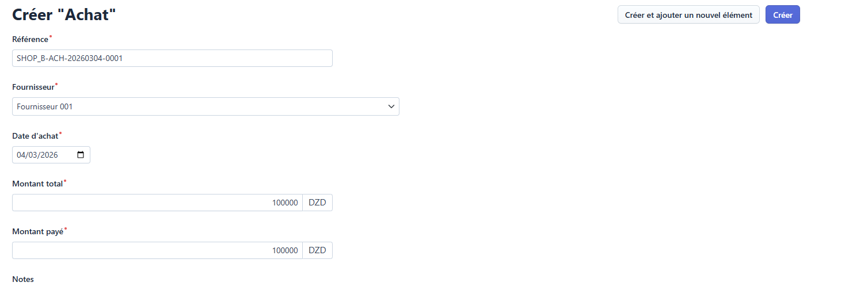Screen dimensions: 868x286
Task: Open the calendar picker icon in Date d'achat
Action: coord(81,155)
